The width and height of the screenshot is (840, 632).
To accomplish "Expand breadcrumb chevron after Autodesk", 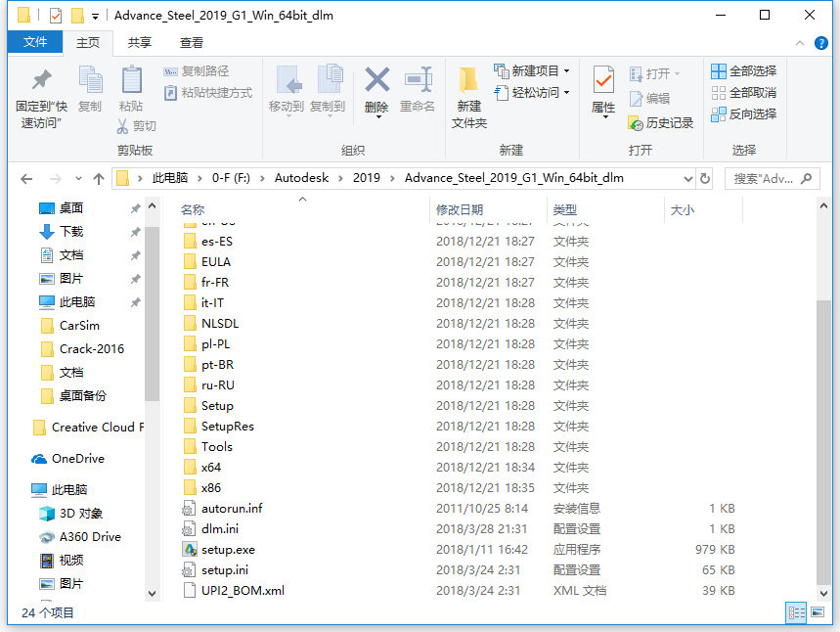I will click(x=340, y=178).
